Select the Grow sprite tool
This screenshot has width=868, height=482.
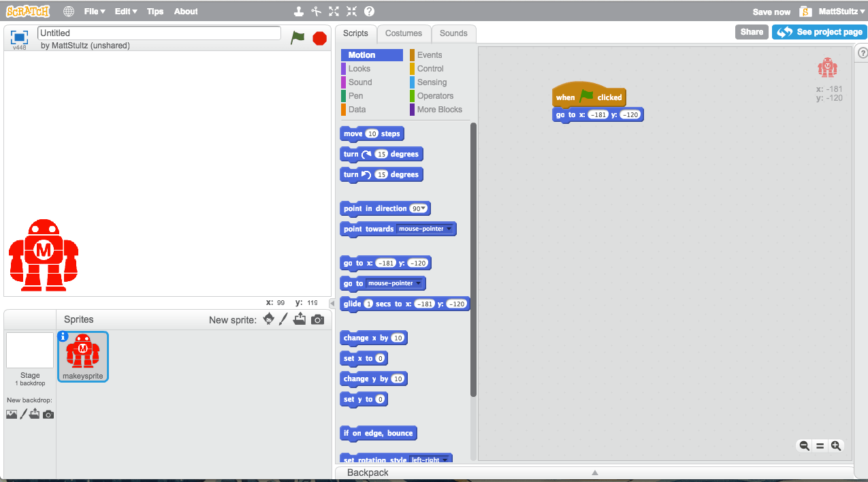(334, 12)
